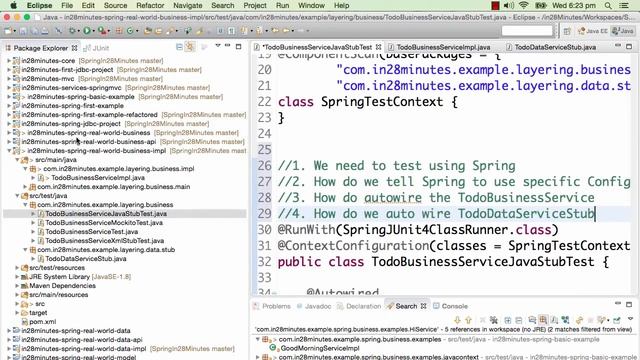Collapse the spring.business.examples search result

click(258, 339)
